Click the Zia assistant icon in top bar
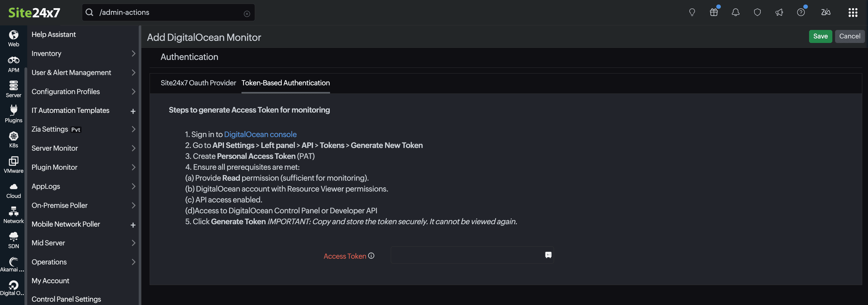Viewport: 868px width, 305px height. coord(826,12)
